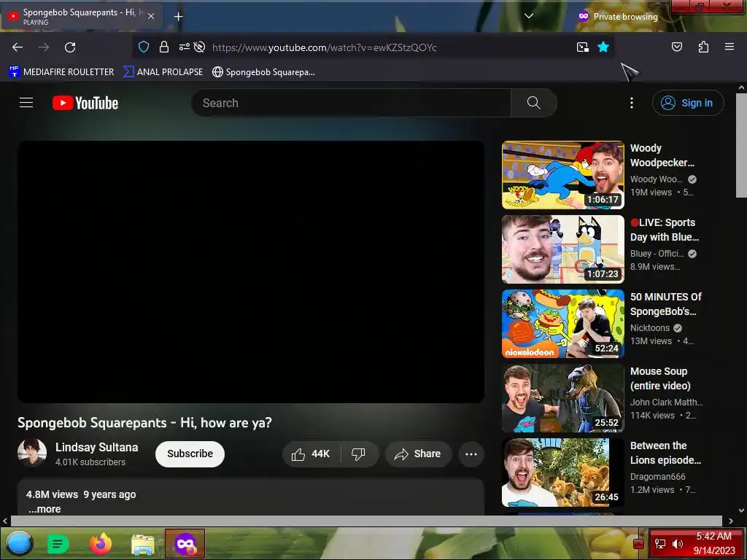Click the Private browsing indicator
This screenshot has height=560, width=747.
tap(618, 16)
